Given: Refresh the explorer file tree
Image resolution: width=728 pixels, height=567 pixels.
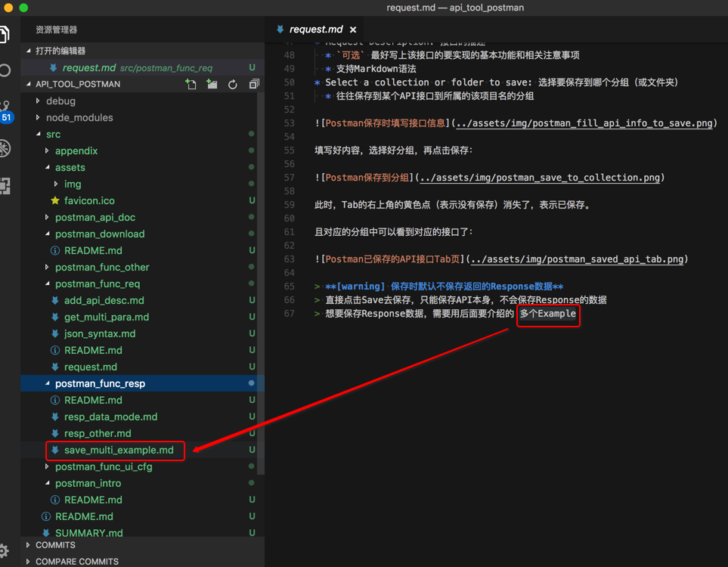Looking at the screenshot, I should tap(233, 85).
